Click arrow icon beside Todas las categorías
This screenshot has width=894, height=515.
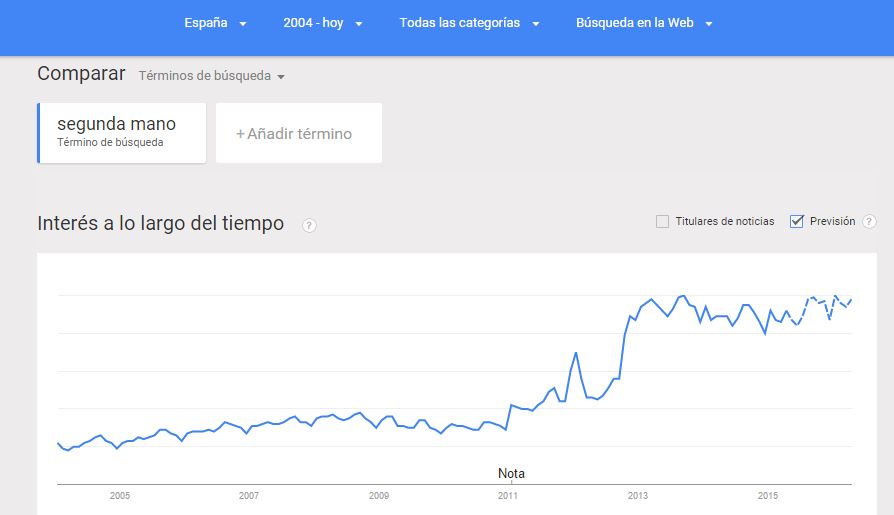535,24
